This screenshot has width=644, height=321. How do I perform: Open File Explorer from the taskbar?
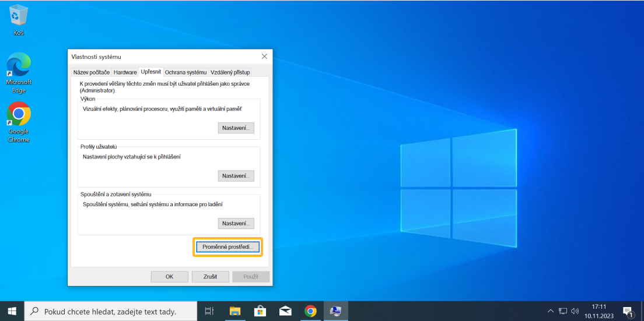pyautogui.click(x=235, y=311)
